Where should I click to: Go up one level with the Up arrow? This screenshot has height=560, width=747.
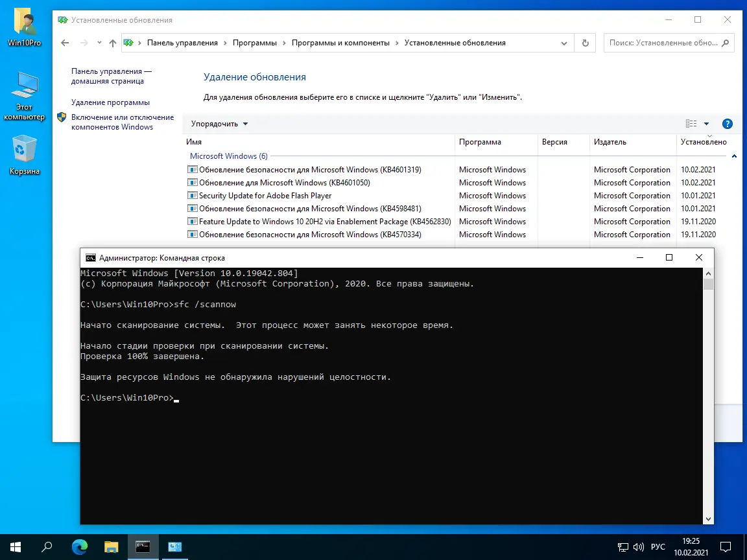112,43
